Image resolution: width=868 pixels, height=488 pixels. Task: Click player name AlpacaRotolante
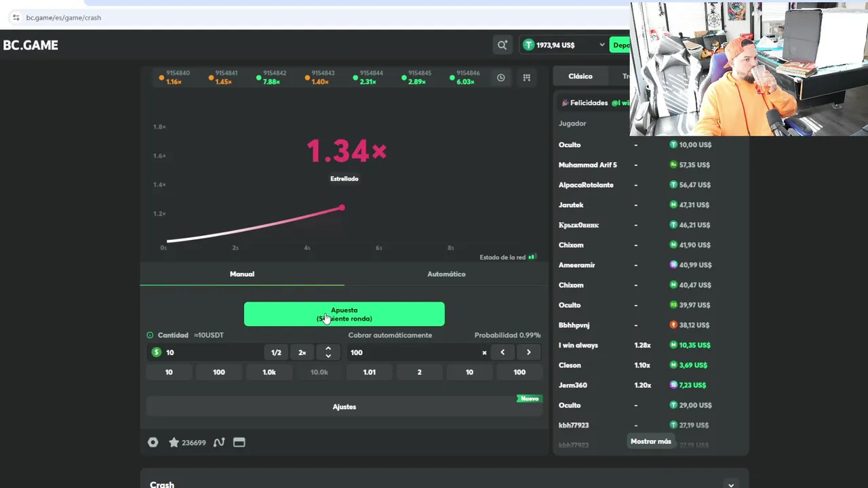[586, 185]
